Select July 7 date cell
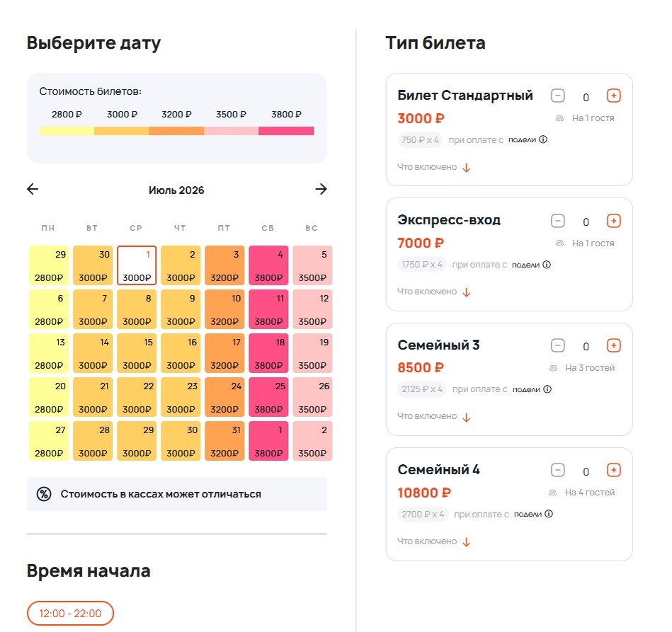The width and height of the screenshot is (672, 632). point(93,309)
